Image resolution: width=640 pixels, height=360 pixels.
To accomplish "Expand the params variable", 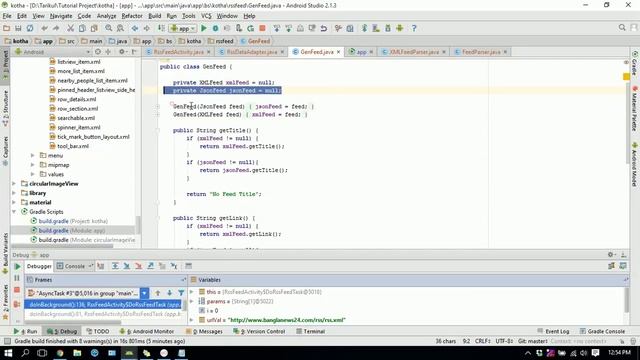I will (192, 301).
